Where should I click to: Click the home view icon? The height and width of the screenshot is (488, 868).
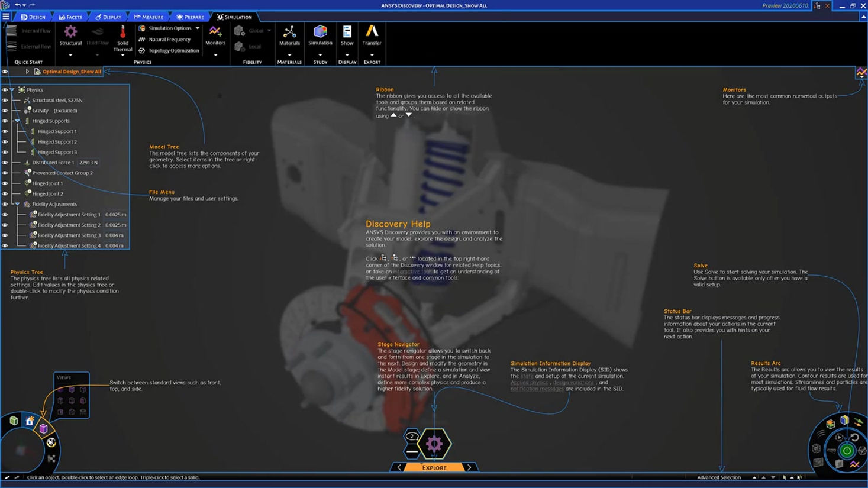[30, 421]
